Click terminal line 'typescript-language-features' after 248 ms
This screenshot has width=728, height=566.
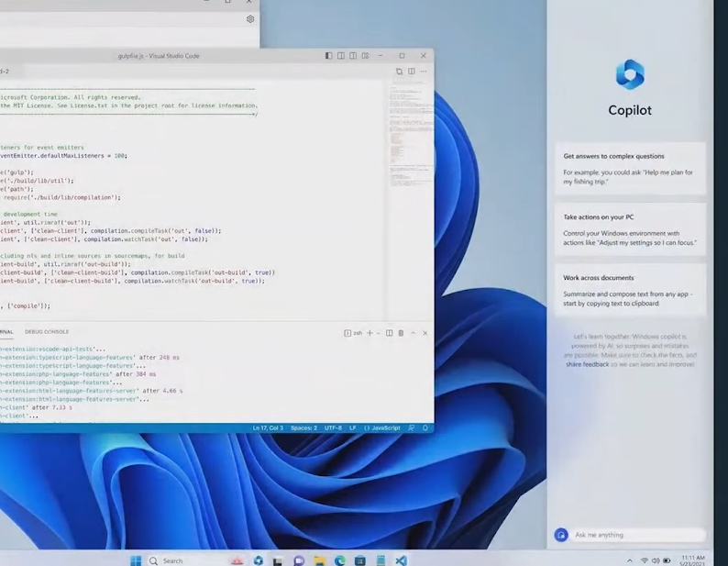tap(90, 358)
